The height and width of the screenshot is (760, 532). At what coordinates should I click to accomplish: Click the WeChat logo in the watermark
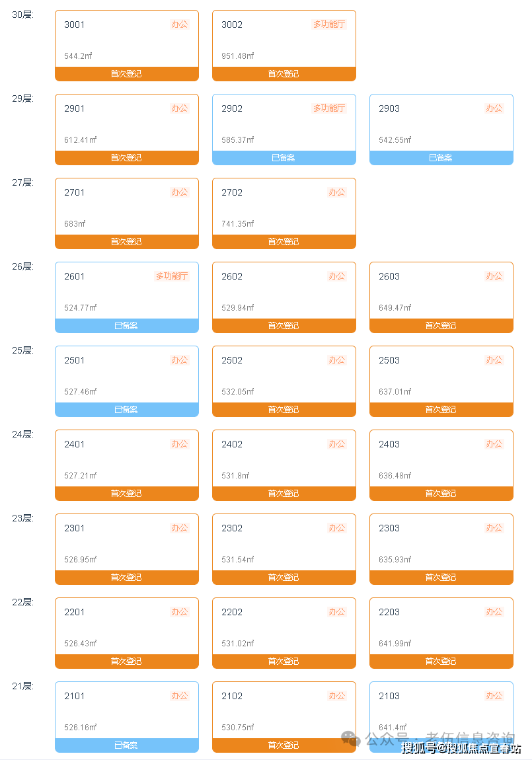(x=351, y=738)
